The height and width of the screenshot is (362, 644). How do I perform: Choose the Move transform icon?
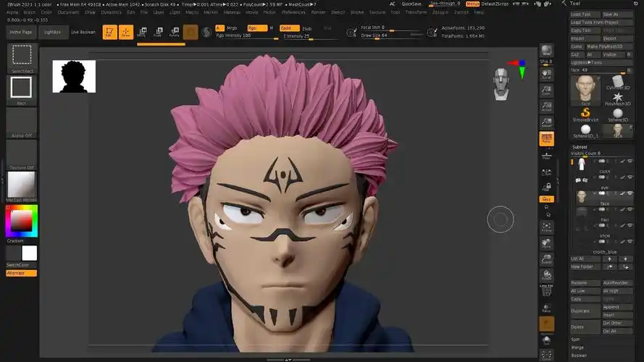click(x=141, y=32)
